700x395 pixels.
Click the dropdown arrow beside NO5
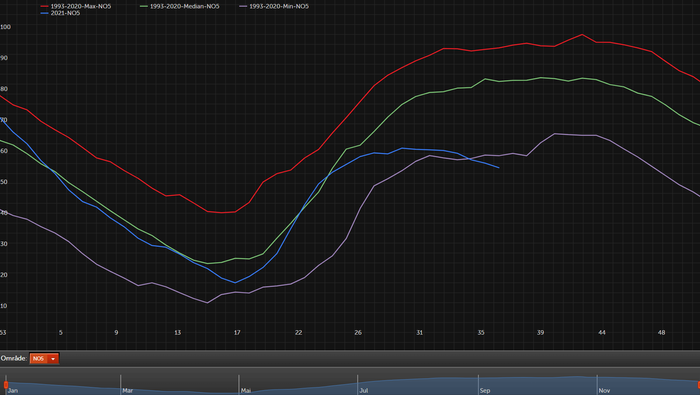tap(53, 358)
